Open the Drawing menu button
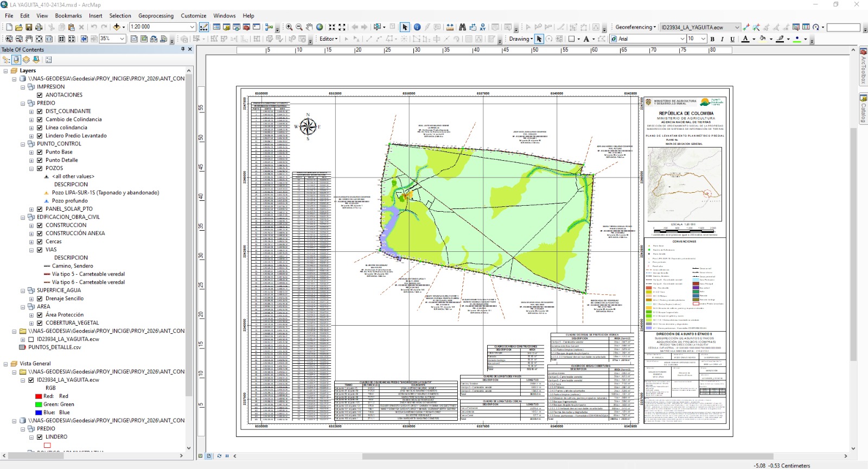The image size is (868, 469). tap(521, 39)
